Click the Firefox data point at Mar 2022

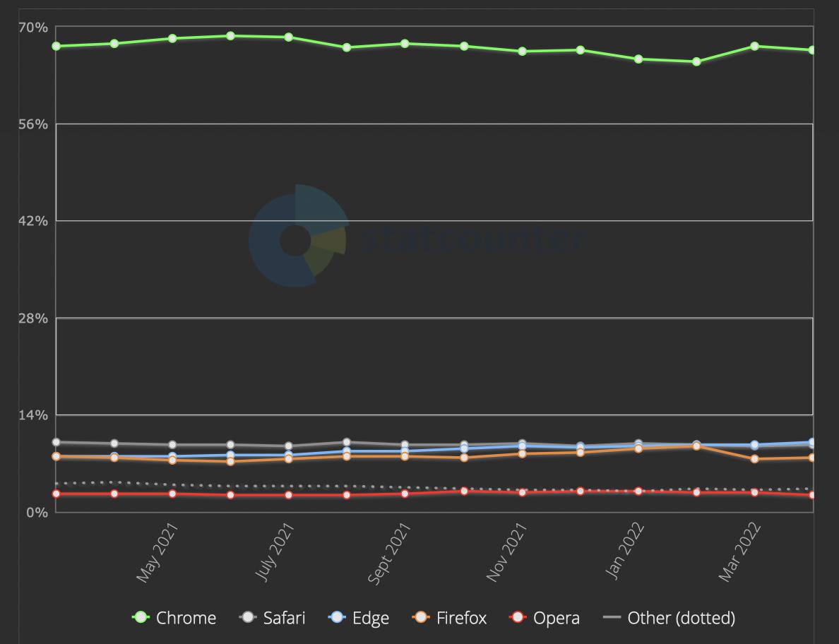pos(755,459)
